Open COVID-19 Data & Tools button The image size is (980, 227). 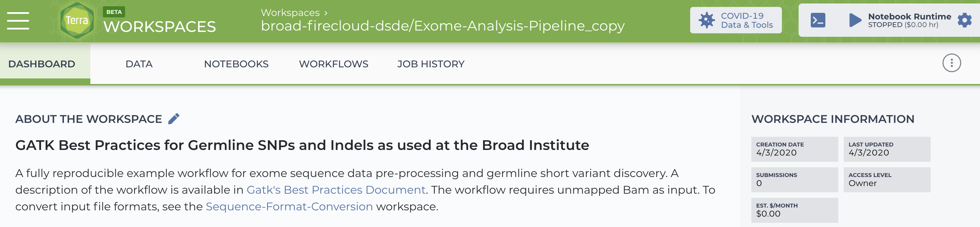click(736, 20)
